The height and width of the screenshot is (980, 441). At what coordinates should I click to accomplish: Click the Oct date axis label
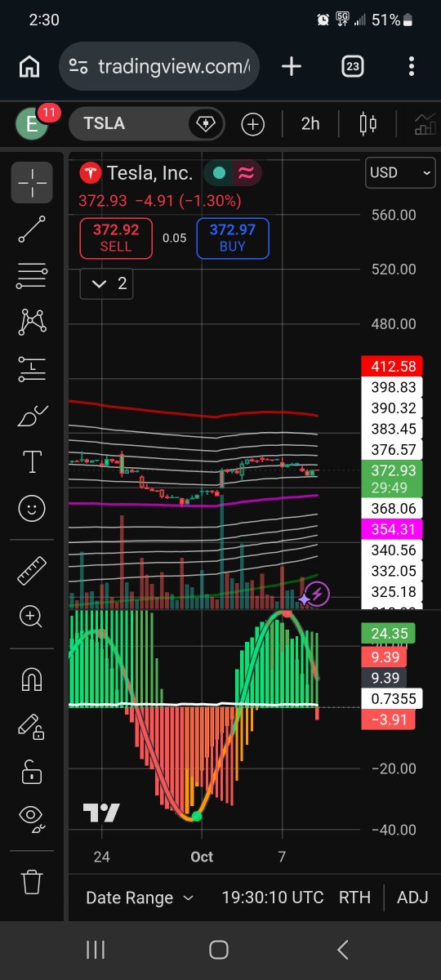(x=202, y=857)
